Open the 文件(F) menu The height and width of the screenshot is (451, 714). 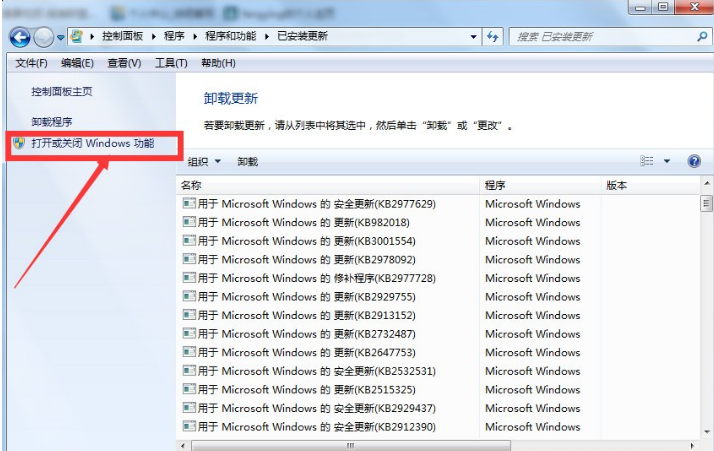tap(31, 63)
